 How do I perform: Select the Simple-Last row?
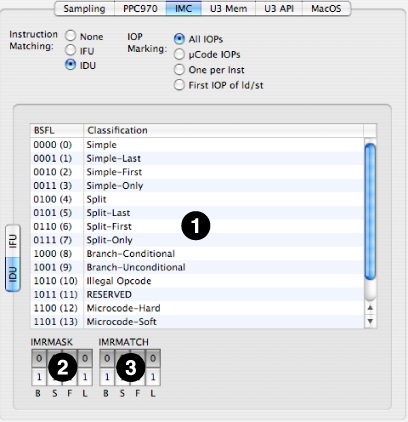(x=197, y=158)
